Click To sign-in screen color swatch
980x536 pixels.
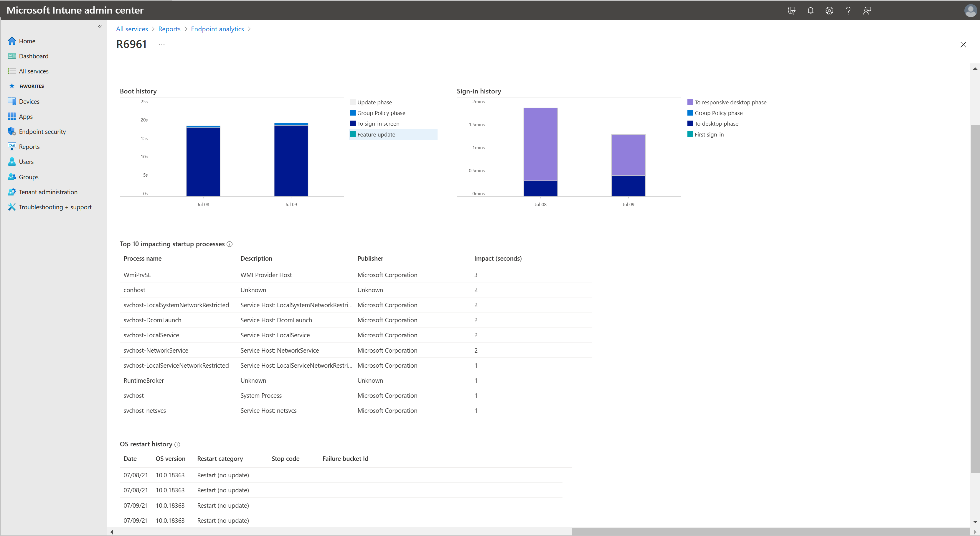coord(353,123)
